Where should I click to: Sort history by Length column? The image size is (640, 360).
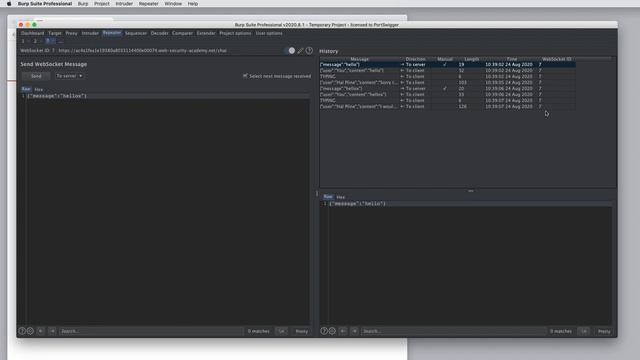tap(471, 59)
